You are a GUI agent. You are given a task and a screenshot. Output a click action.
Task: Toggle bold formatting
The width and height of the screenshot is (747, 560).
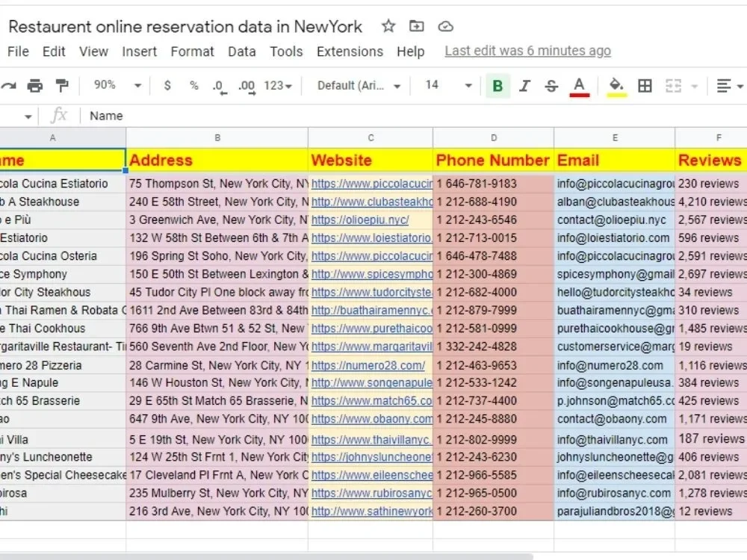[x=498, y=86]
